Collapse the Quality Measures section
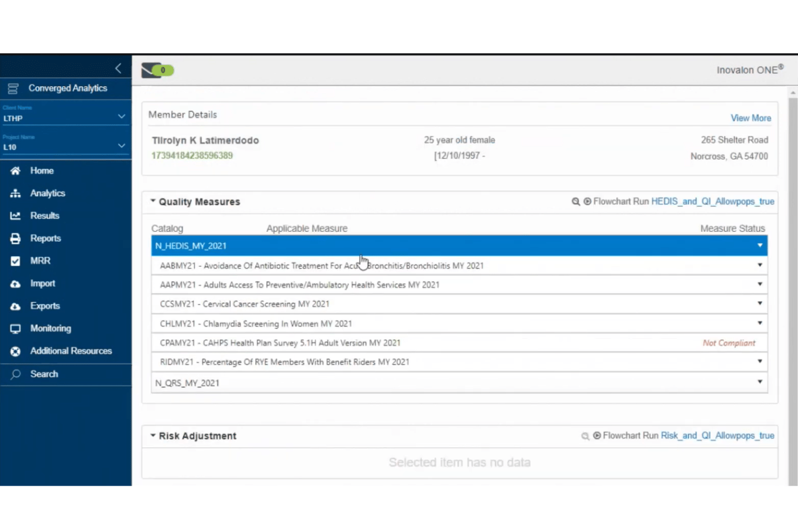 point(153,201)
